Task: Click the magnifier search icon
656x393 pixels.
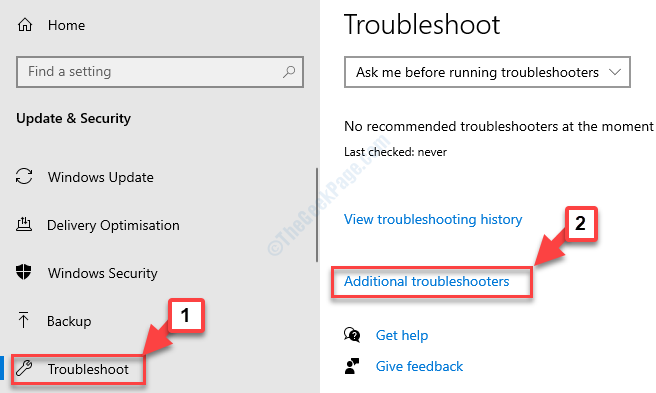Action: pos(289,72)
